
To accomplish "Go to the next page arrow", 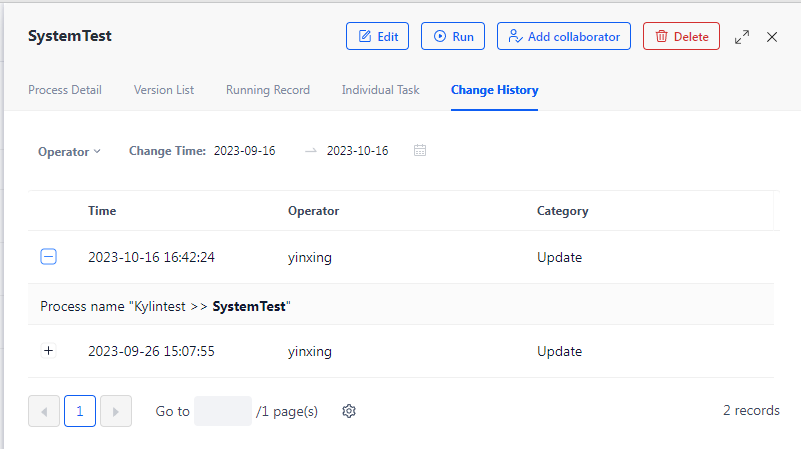I will (116, 411).
